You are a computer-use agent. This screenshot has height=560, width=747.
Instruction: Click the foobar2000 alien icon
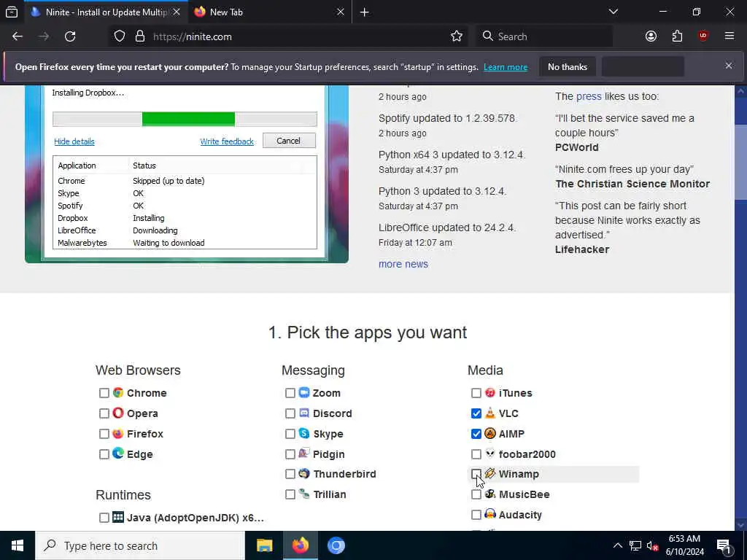coord(490,454)
